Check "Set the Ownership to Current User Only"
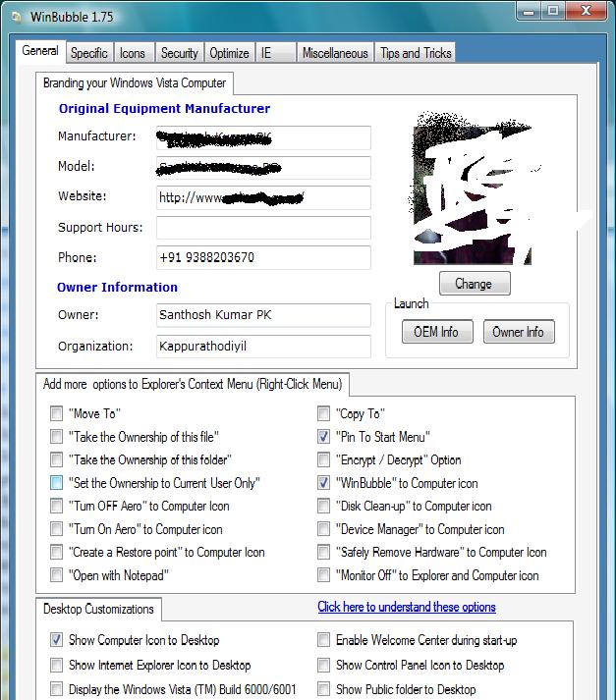 pos(56,483)
